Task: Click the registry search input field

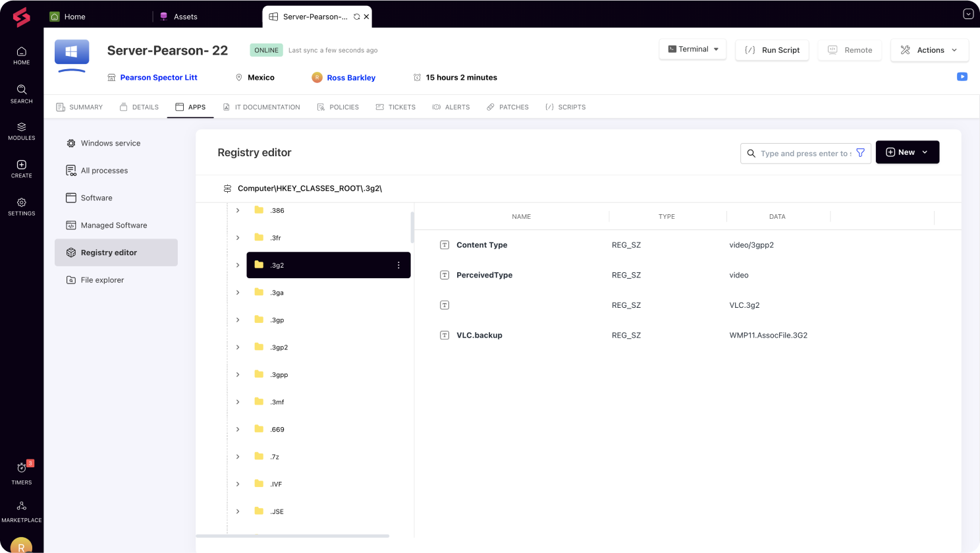Action: coord(805,154)
